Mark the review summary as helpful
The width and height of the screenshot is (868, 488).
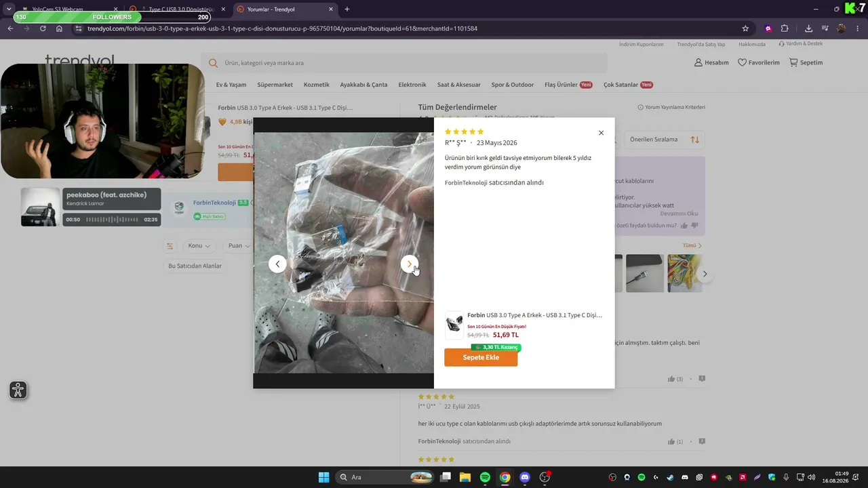[684, 226]
